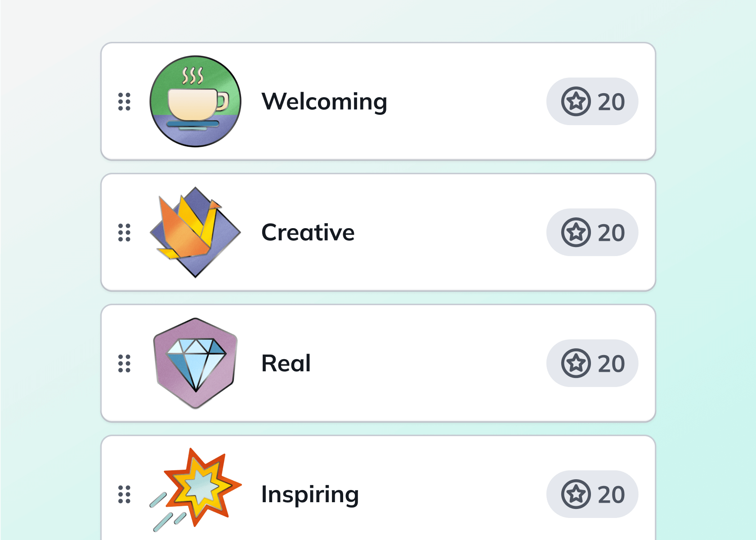
Task: Grab the drag handle for Inspiring
Action: coord(124,494)
